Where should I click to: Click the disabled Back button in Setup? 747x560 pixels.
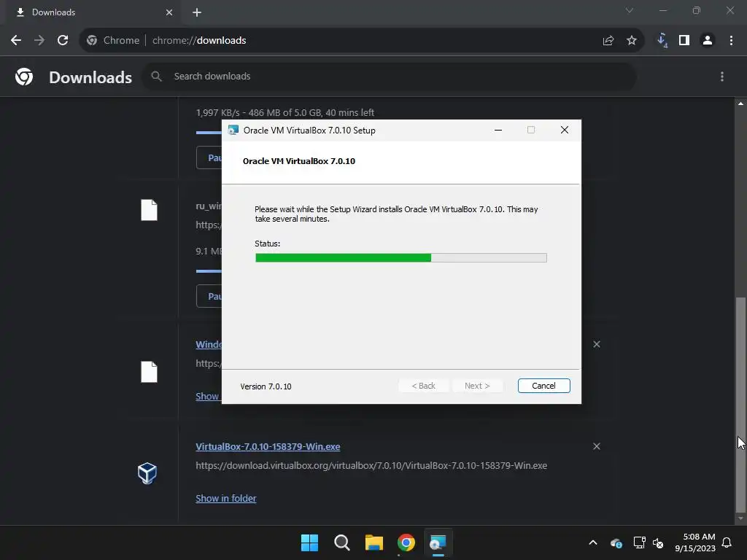click(424, 386)
